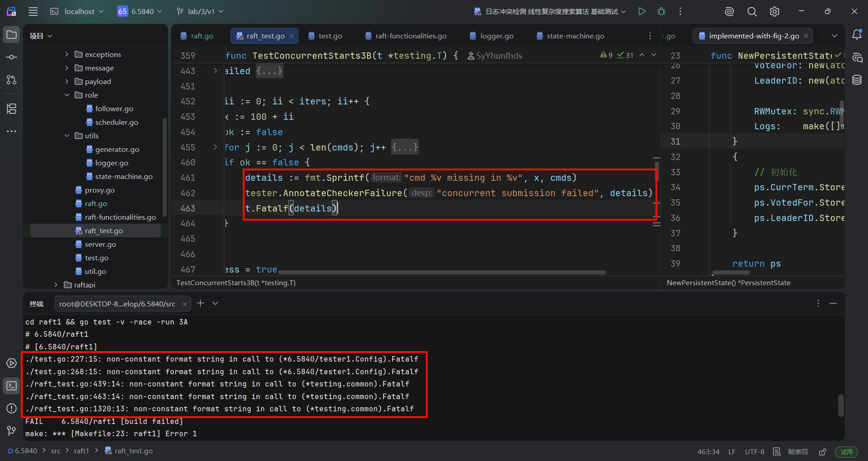
Task: Toggle the Terminal tool window button
Action: tap(12, 386)
